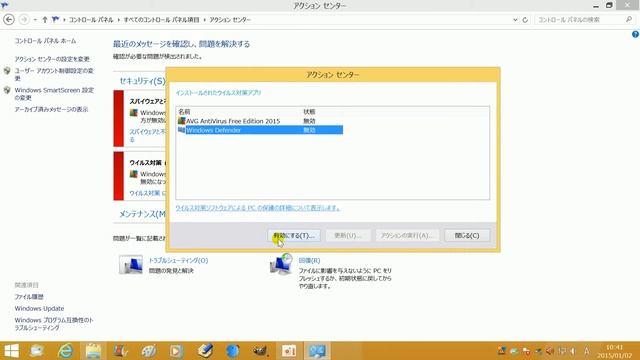Click the search magnifier icon
The height and width of the screenshot is (360, 640).
coord(629,19)
